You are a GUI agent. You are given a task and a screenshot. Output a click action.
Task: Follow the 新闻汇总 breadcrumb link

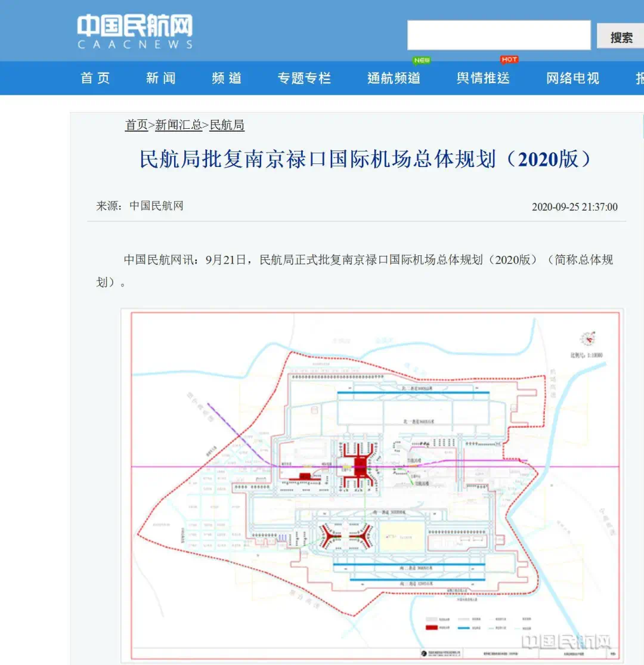click(178, 125)
